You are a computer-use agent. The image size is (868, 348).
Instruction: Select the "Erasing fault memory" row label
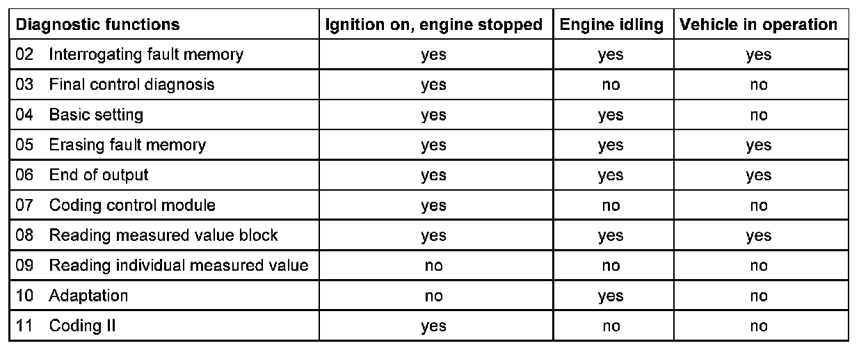pos(127,145)
